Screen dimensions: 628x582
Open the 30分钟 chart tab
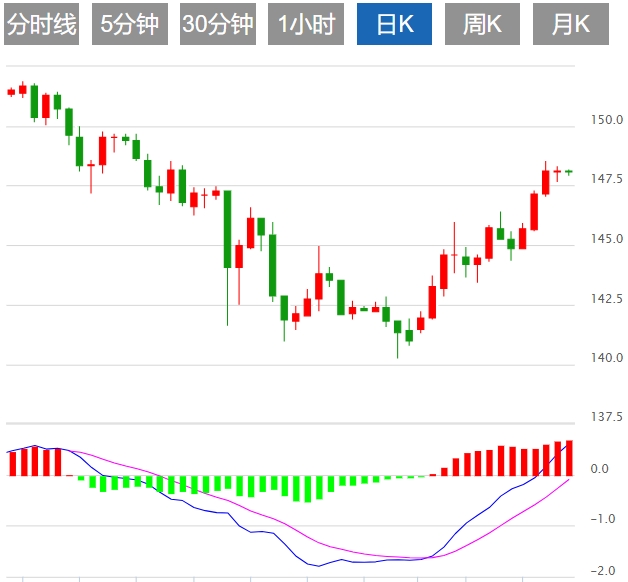[x=218, y=24]
